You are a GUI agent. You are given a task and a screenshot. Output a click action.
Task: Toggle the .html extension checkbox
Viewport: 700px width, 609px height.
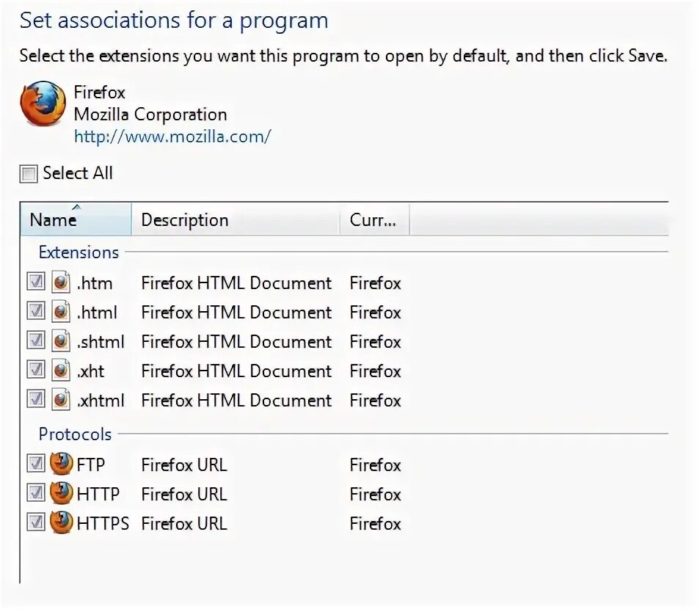(36, 311)
